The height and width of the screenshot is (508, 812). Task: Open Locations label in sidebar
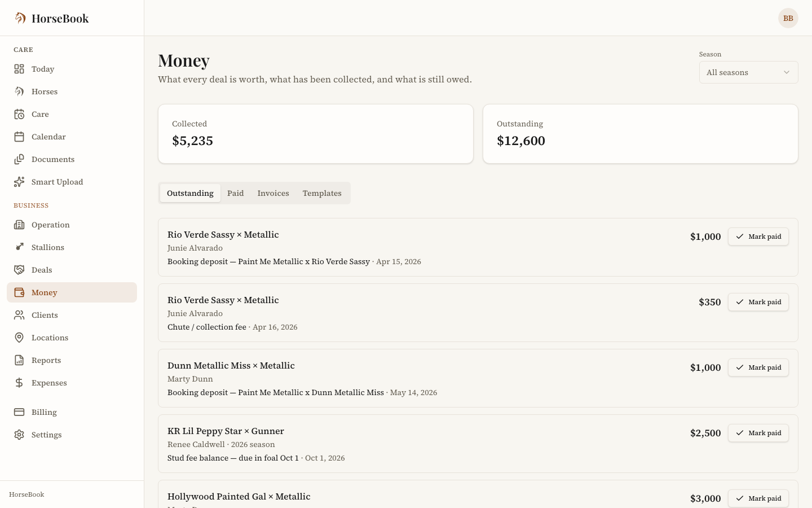(x=50, y=338)
